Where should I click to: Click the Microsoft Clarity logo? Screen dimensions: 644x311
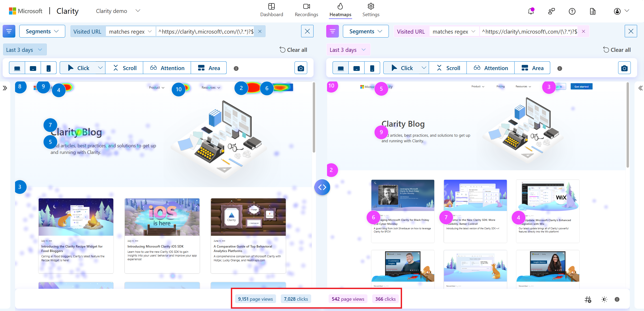[x=44, y=11]
